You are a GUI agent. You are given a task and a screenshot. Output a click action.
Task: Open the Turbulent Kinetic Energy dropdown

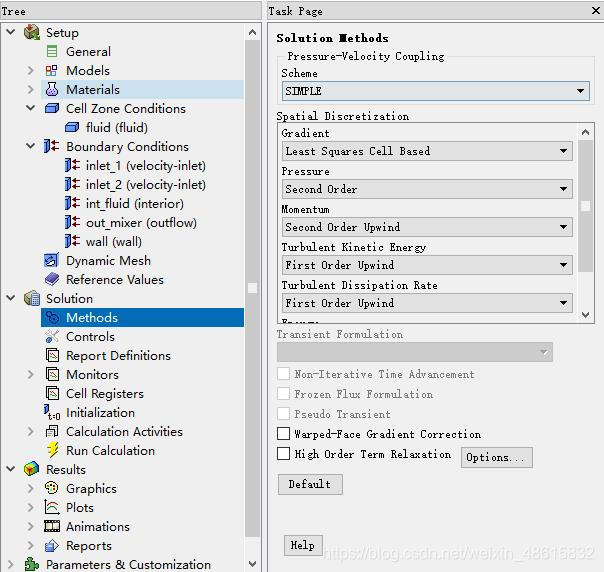click(x=427, y=265)
